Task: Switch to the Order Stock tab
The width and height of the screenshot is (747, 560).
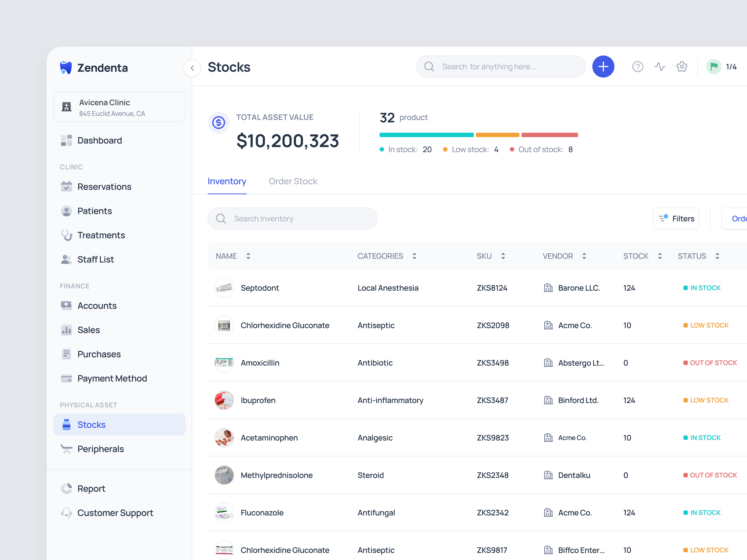Action: point(293,181)
